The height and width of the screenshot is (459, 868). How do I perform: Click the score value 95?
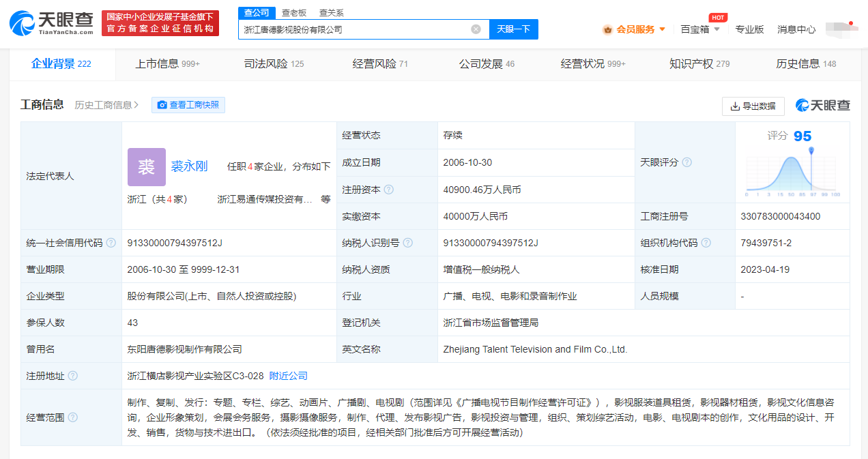(802, 136)
